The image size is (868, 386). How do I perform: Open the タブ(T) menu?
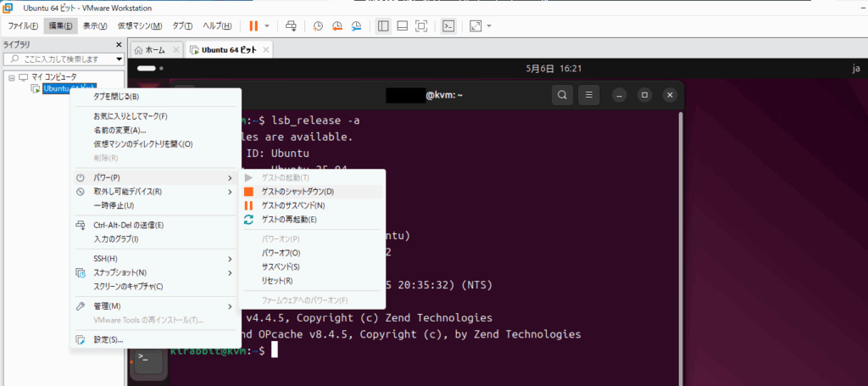(182, 26)
